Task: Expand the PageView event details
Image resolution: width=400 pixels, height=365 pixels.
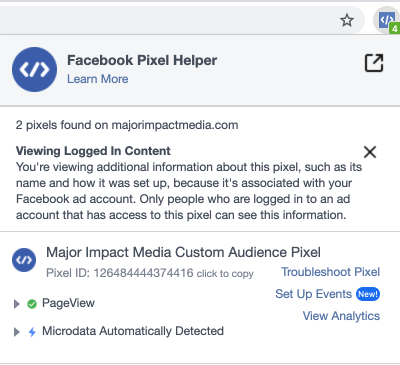Action: click(17, 304)
